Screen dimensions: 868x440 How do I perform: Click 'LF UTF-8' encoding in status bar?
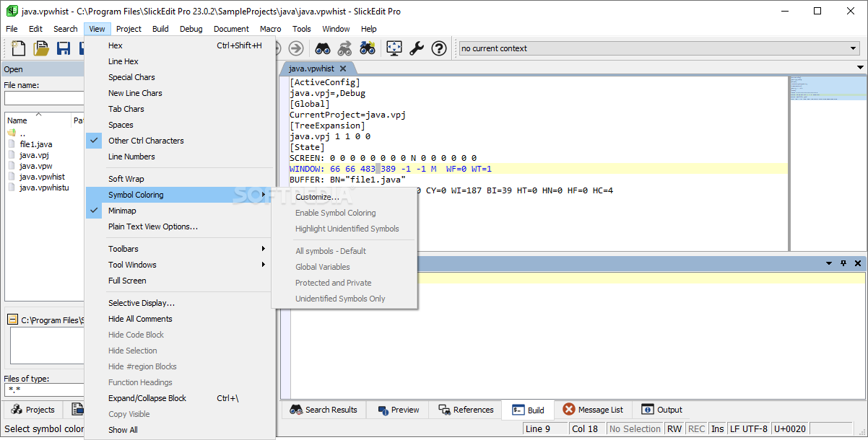pyautogui.click(x=747, y=428)
